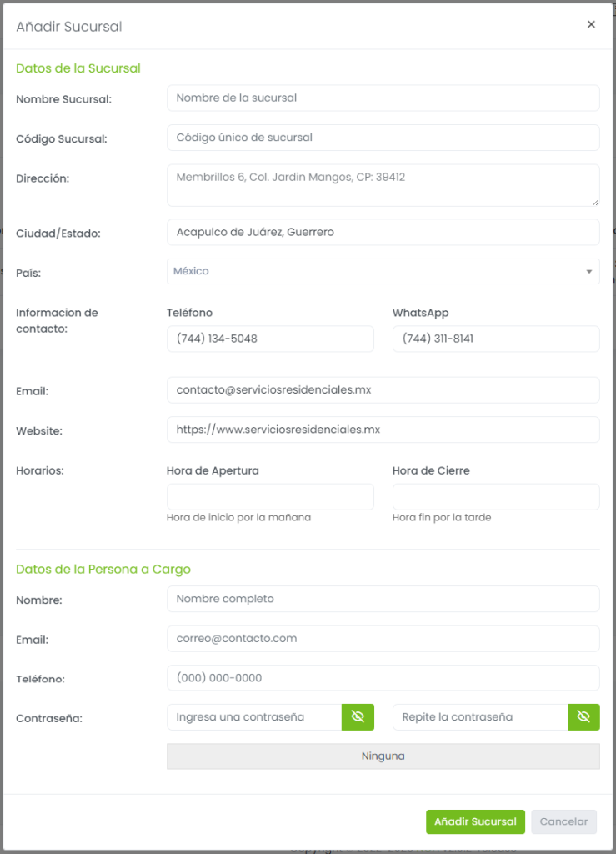The image size is (616, 854).
Task: Click the Cancelar button
Action: pos(563,821)
